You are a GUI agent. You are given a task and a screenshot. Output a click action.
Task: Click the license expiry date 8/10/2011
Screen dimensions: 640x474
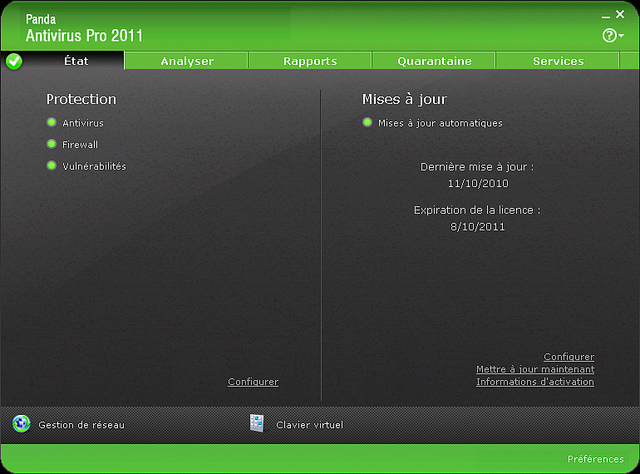click(x=478, y=227)
